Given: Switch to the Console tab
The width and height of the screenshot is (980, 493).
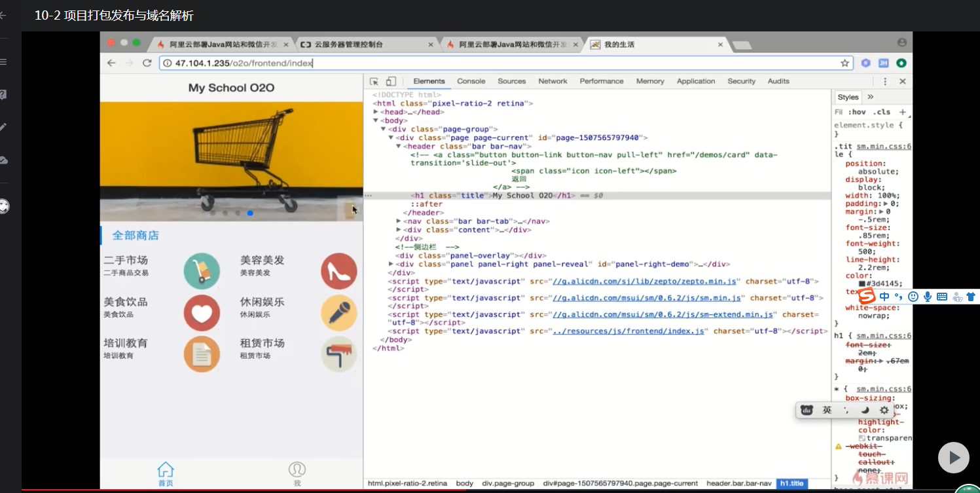Looking at the screenshot, I should (x=471, y=81).
